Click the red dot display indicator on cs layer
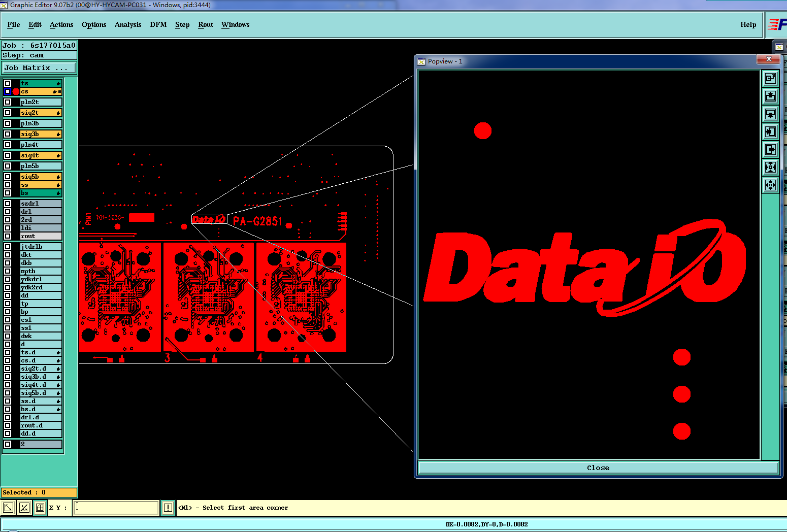This screenshot has height=532, width=787. tap(16, 91)
